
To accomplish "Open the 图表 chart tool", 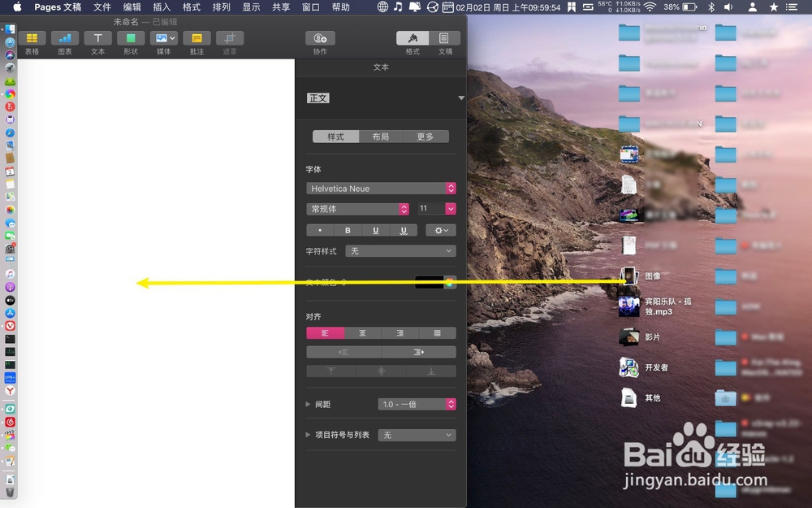I will [x=65, y=38].
